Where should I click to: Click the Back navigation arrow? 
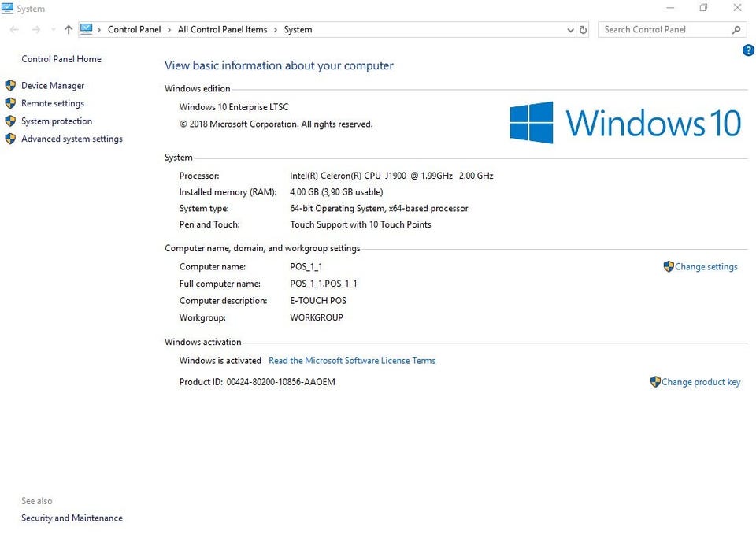(x=14, y=30)
